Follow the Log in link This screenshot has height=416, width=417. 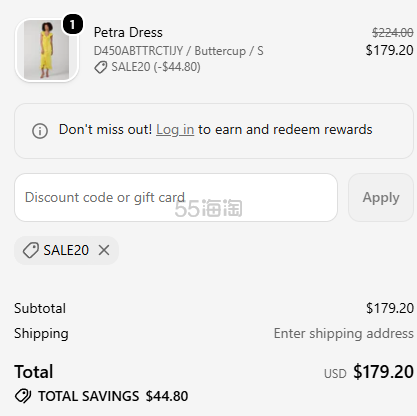tap(175, 129)
